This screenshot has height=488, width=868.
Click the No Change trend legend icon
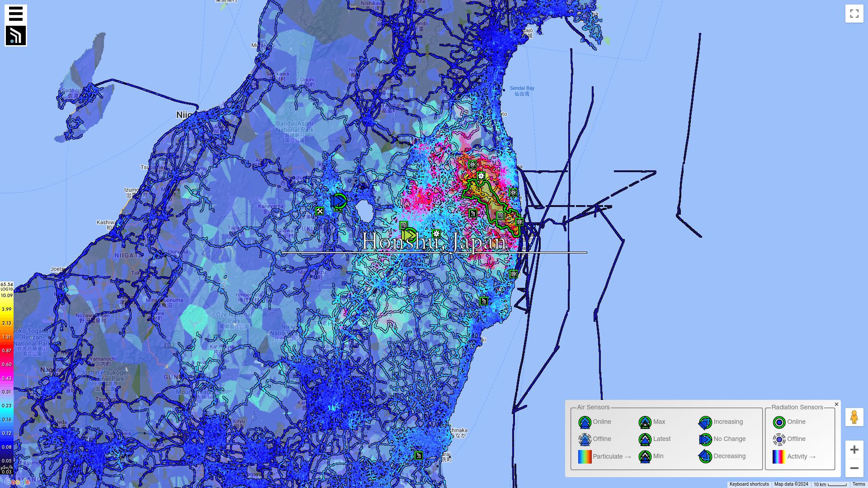(x=705, y=440)
